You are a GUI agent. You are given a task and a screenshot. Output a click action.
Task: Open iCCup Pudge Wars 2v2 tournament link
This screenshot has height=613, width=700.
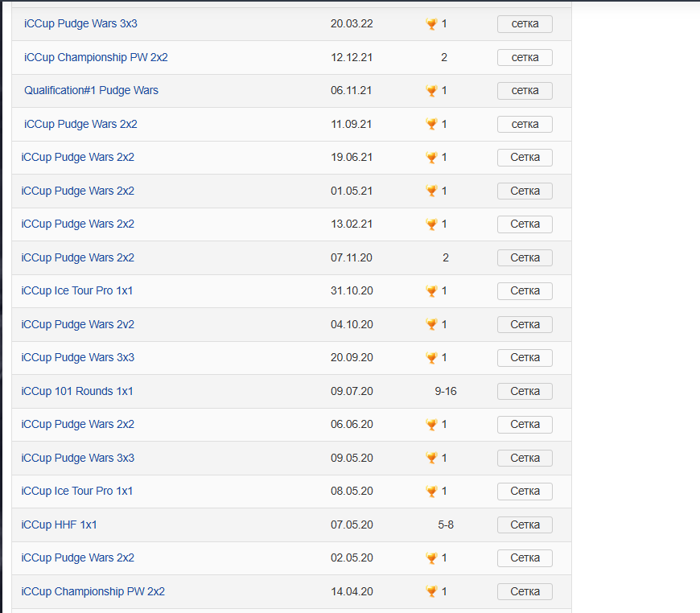click(78, 324)
